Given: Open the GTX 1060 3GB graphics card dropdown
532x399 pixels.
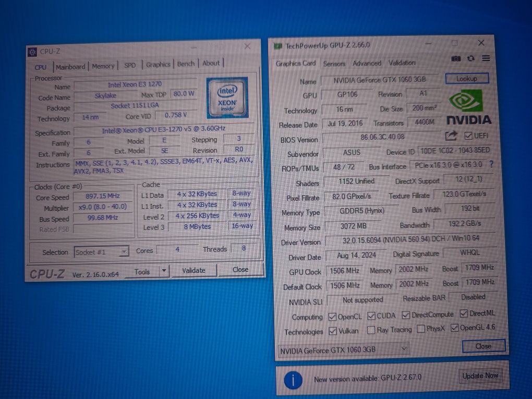Looking at the screenshot, I should click(343, 349).
